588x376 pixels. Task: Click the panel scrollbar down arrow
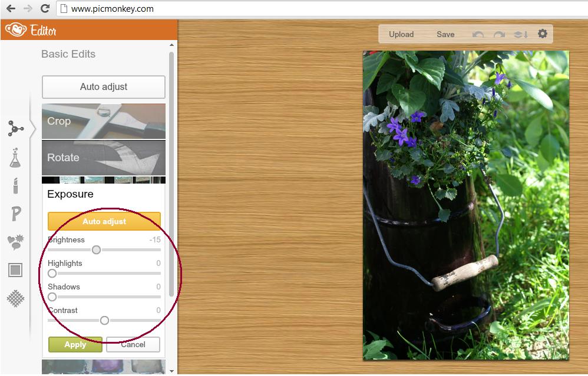(x=171, y=371)
